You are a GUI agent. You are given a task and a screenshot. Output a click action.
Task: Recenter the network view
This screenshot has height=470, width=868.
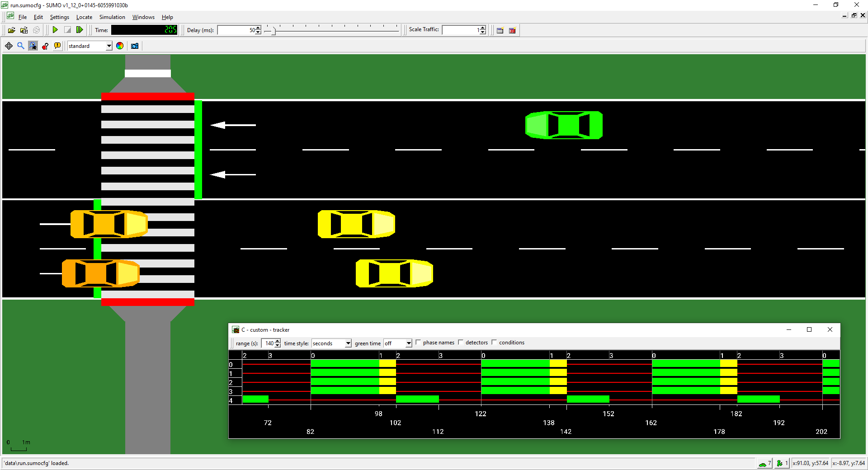(x=8, y=46)
